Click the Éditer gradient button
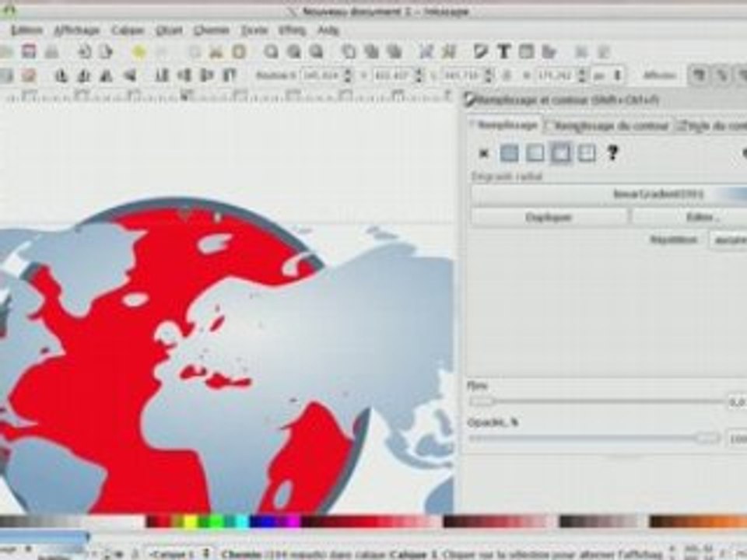The image size is (747, 560). pos(690,217)
